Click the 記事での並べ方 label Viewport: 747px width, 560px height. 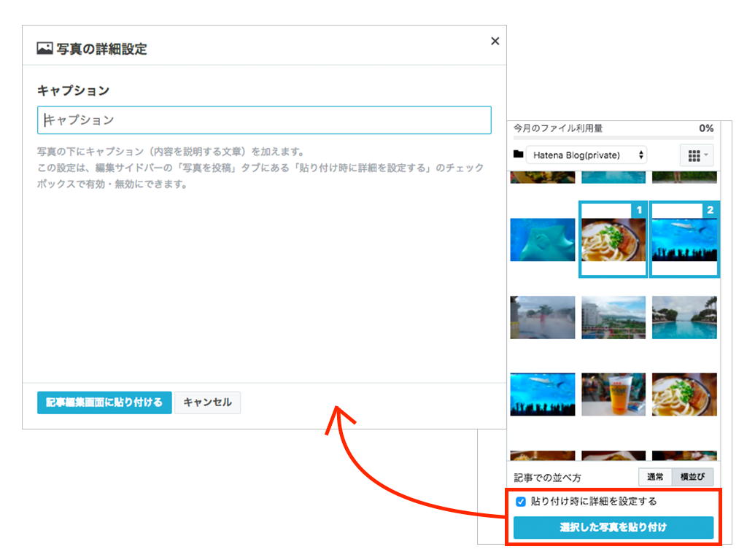[547, 478]
